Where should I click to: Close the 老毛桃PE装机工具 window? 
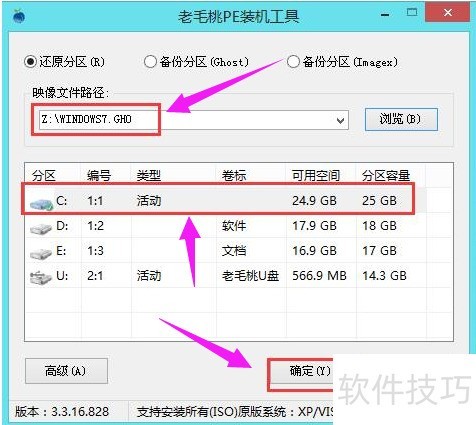[x=448, y=13]
